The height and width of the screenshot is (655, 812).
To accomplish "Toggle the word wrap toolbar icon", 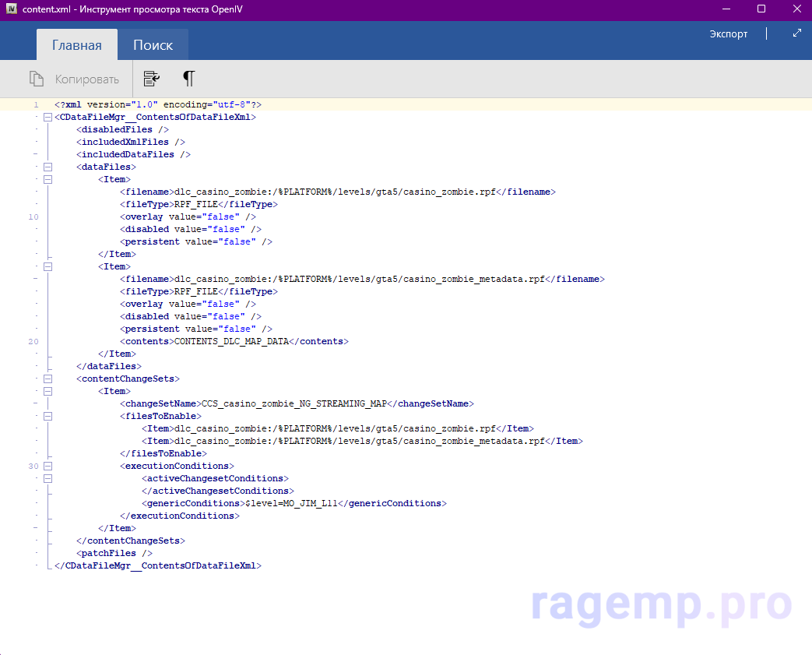I will click(152, 79).
